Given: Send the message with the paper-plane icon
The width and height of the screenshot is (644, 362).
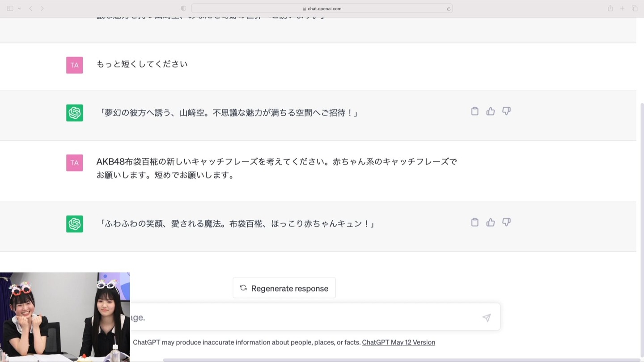Looking at the screenshot, I should (487, 317).
